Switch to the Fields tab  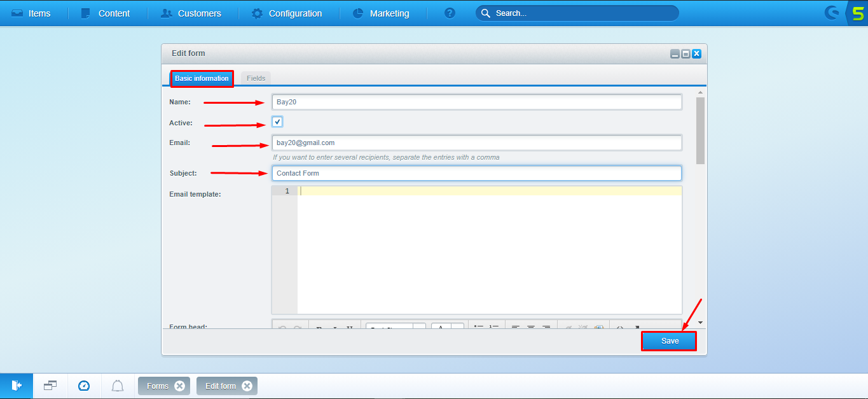tap(256, 78)
